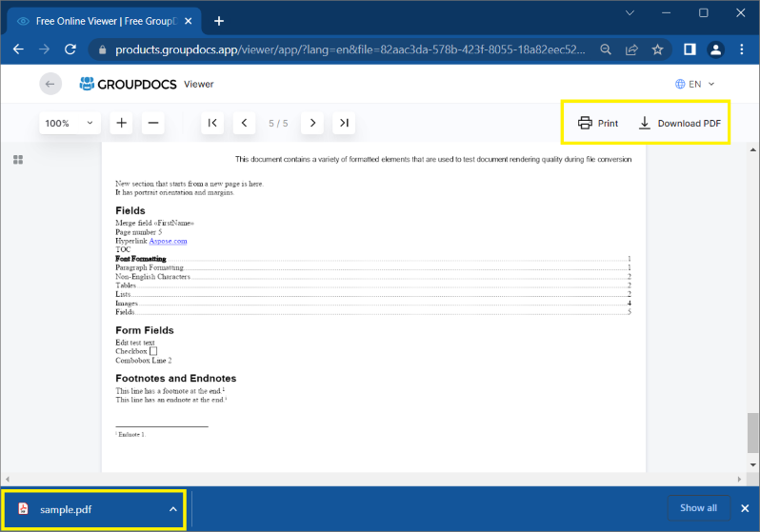Open the Aspose.com hyperlink
Screen dimensions: 760x532
point(168,241)
